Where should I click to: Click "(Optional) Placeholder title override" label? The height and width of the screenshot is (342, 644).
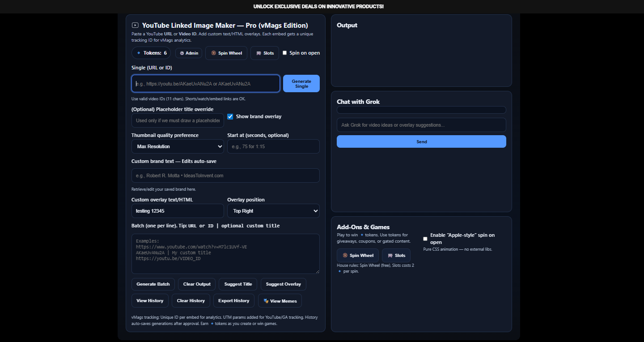(173, 109)
